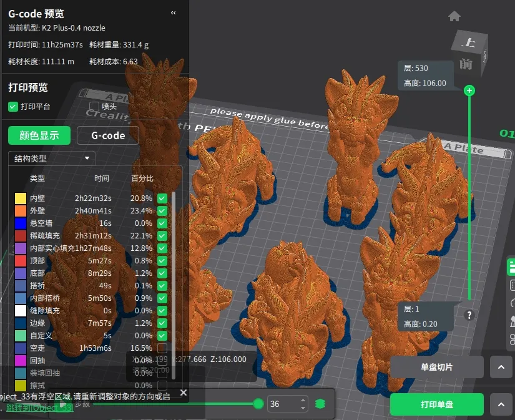The width and height of the screenshot is (515, 420).
Task: Click the purple 内部实心填充 color swatch
Action: pyautogui.click(x=21, y=248)
